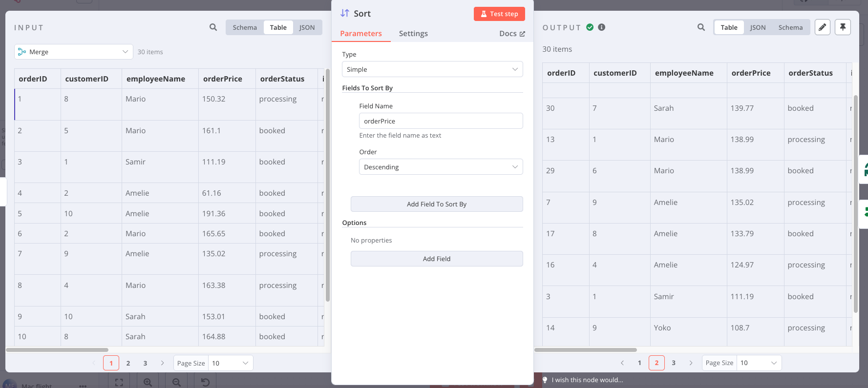868x388 pixels.
Task: Click the OUTPUT table vertical scrollbar
Action: (x=856, y=204)
